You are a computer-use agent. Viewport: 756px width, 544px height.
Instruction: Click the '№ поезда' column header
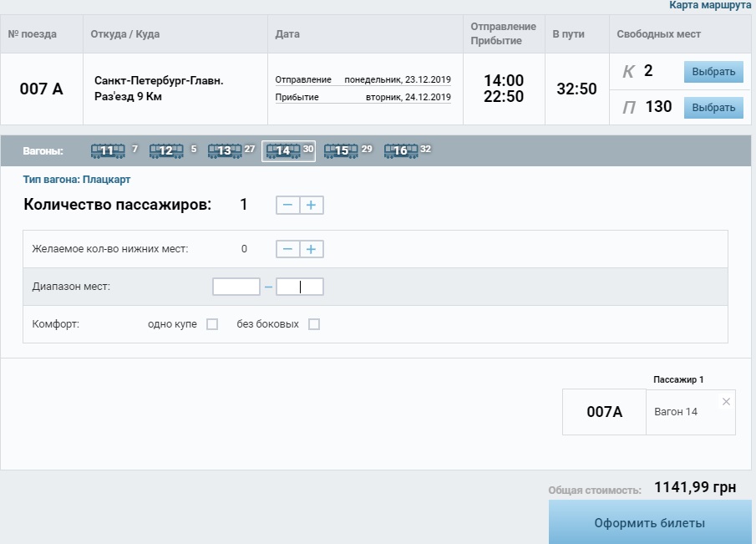pos(33,34)
